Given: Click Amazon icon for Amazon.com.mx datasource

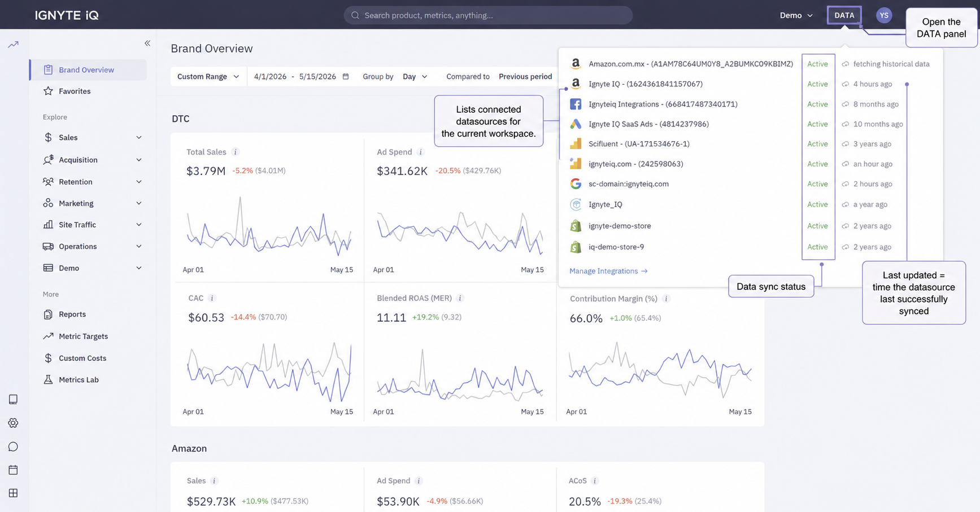Looking at the screenshot, I should (576, 64).
